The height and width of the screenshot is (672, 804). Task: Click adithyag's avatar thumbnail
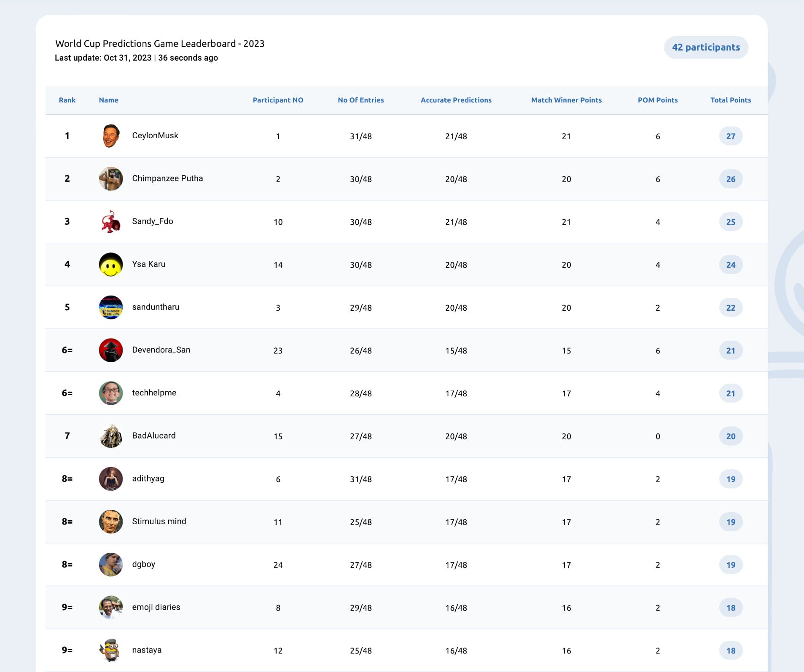coord(111,479)
